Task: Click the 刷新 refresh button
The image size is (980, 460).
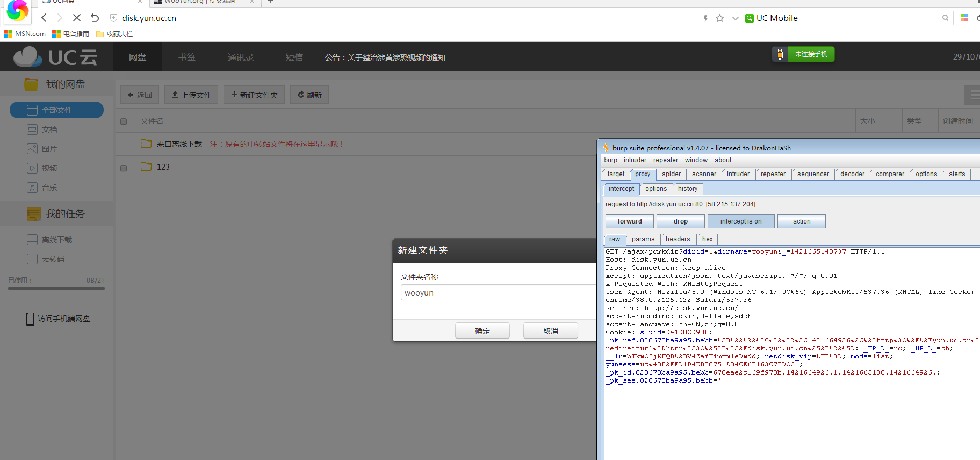Action: pos(309,95)
